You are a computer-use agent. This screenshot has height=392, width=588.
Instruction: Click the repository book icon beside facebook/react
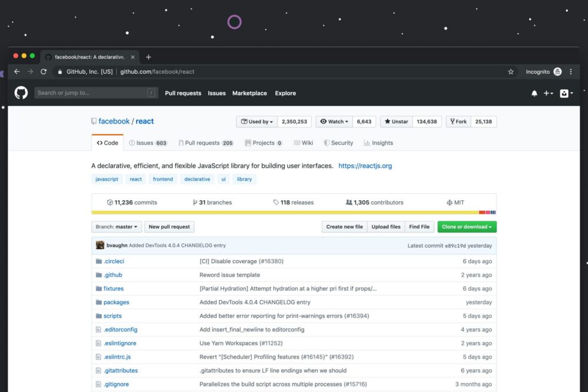[94, 121]
